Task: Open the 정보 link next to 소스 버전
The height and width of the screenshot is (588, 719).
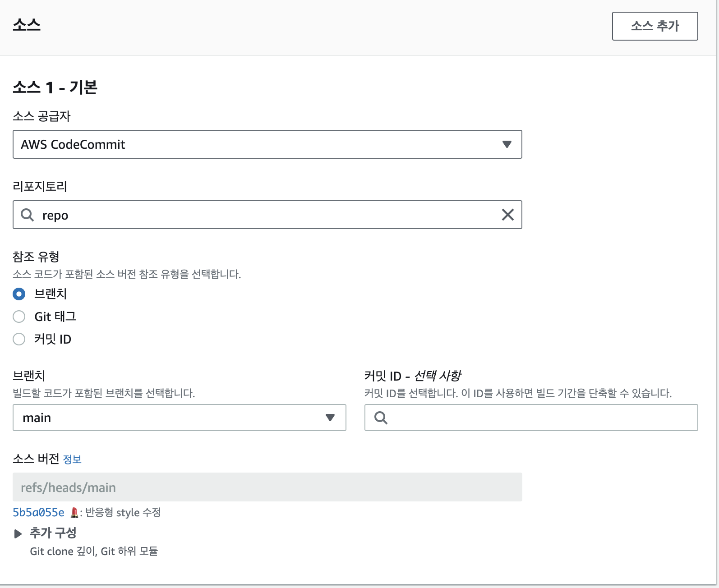Action: pos(72,459)
